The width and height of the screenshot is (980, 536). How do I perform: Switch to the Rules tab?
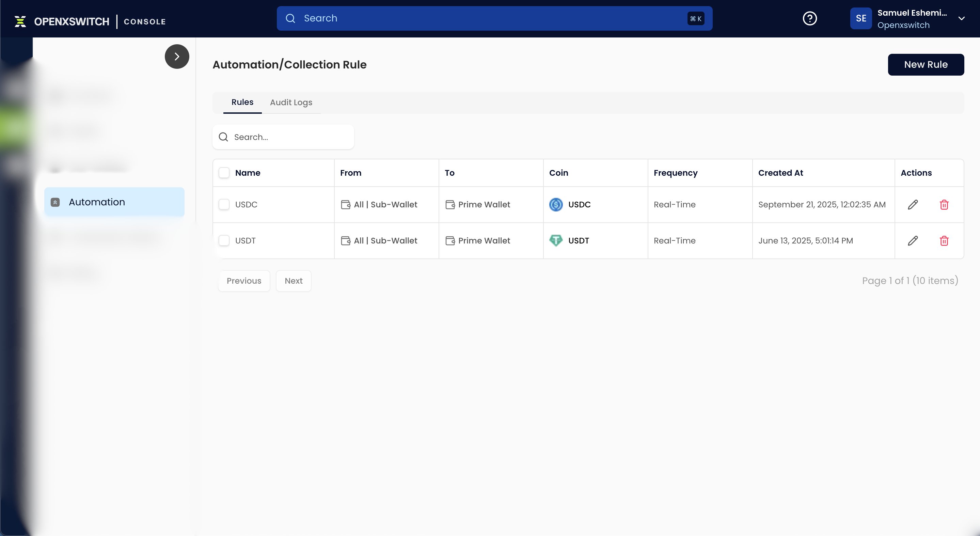click(x=242, y=103)
